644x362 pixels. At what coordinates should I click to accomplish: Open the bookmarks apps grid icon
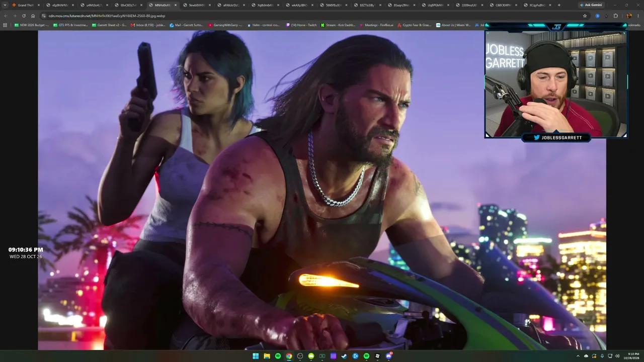coord(6,25)
